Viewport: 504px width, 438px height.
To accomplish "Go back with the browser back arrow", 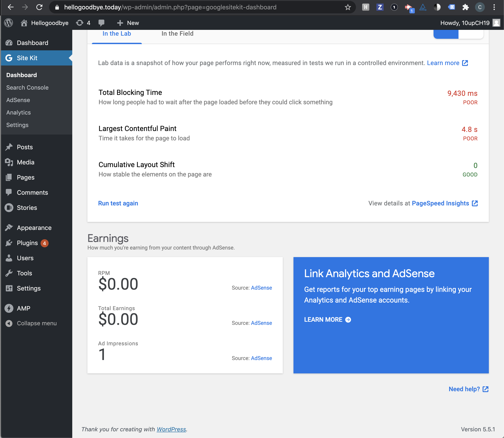I will [10, 7].
